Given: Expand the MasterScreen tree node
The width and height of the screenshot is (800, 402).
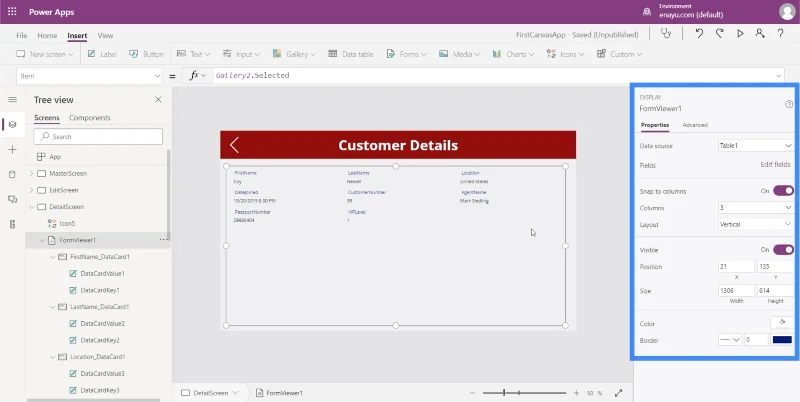Looking at the screenshot, I should point(32,173).
